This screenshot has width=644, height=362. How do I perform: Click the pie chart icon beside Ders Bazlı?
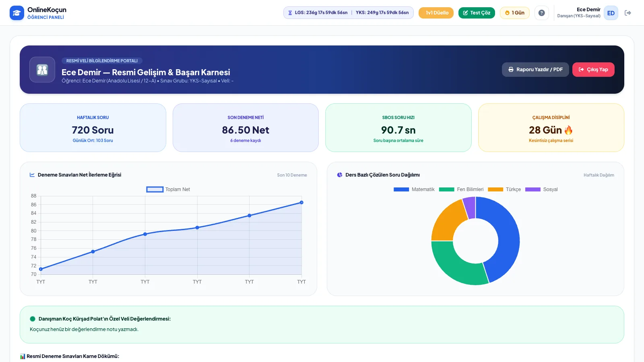[x=340, y=175]
